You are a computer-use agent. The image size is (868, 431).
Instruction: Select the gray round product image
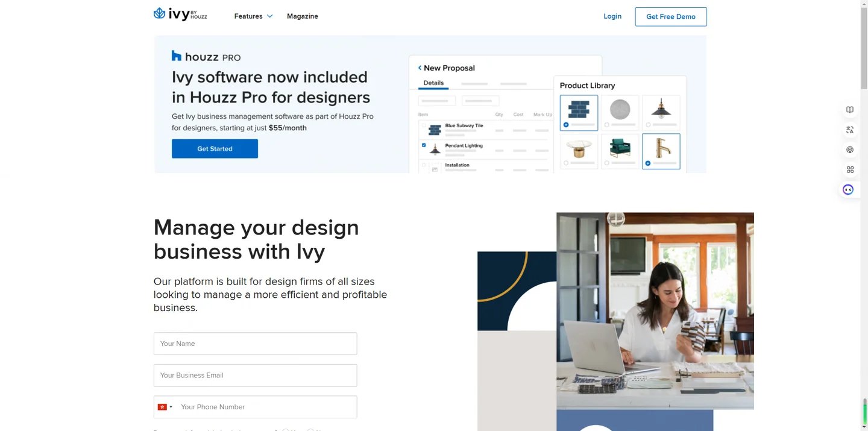(x=620, y=109)
